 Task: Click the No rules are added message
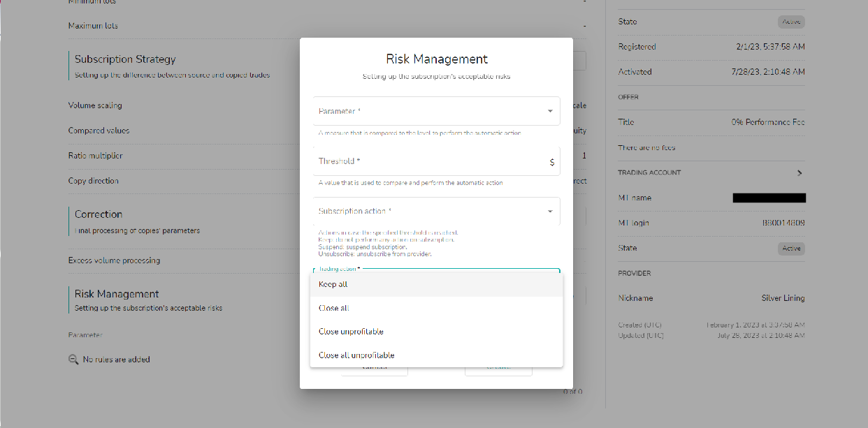(x=116, y=360)
